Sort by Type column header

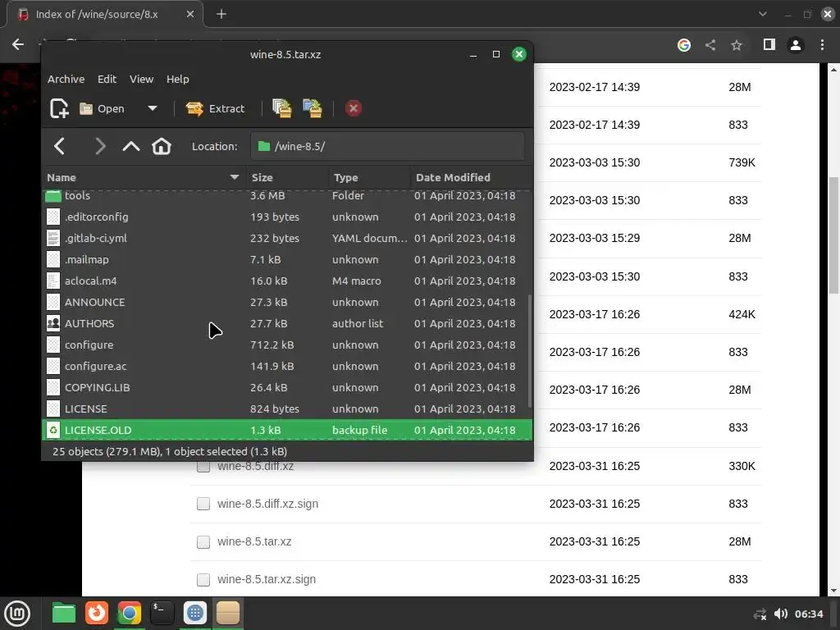pos(369,177)
